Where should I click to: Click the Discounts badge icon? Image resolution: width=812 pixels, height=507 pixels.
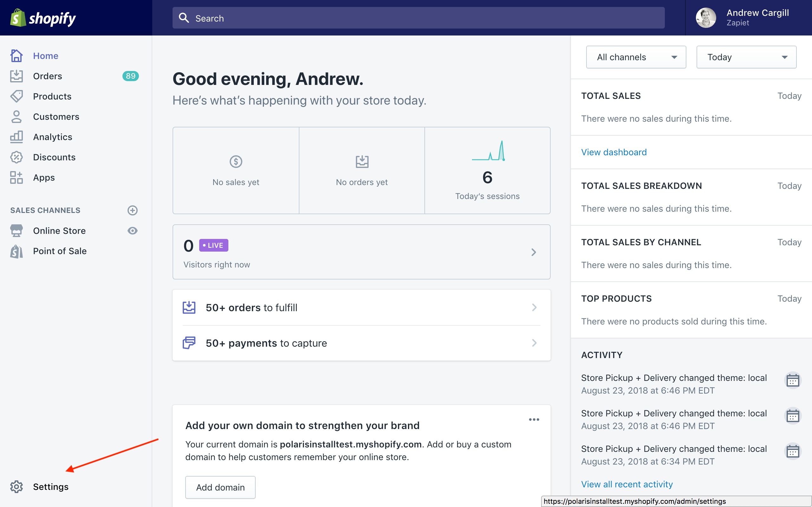[x=16, y=157]
